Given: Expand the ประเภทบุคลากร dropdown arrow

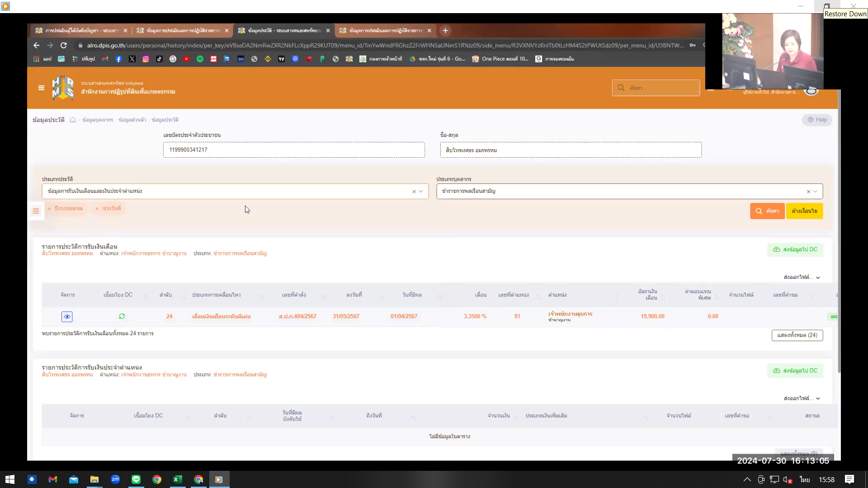Looking at the screenshot, I should pyautogui.click(x=816, y=192).
